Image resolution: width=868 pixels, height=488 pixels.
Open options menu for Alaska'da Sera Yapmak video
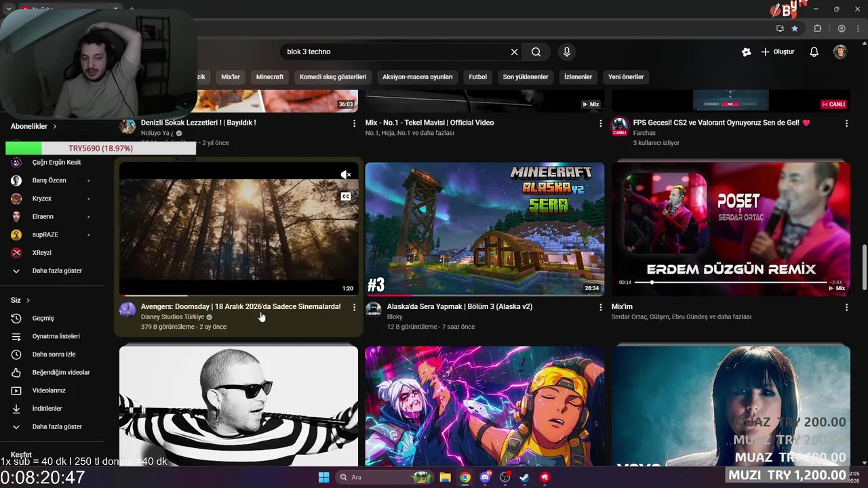tap(600, 307)
